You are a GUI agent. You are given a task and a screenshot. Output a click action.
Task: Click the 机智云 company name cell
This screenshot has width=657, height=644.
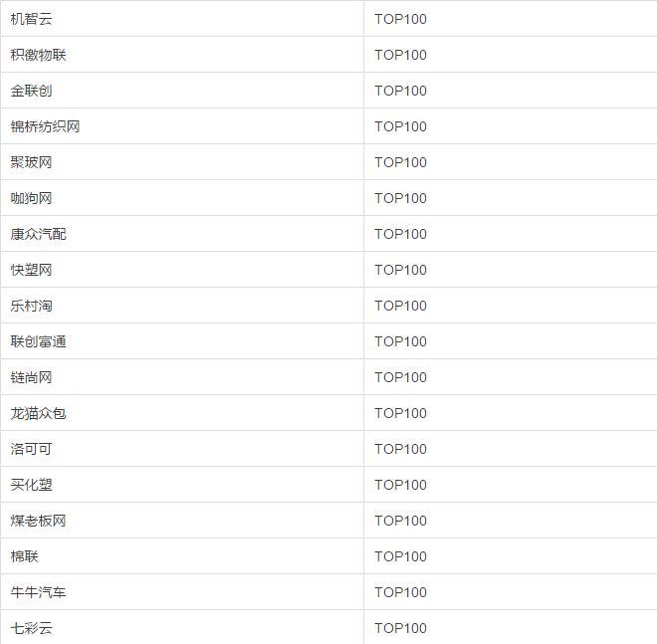point(32,19)
